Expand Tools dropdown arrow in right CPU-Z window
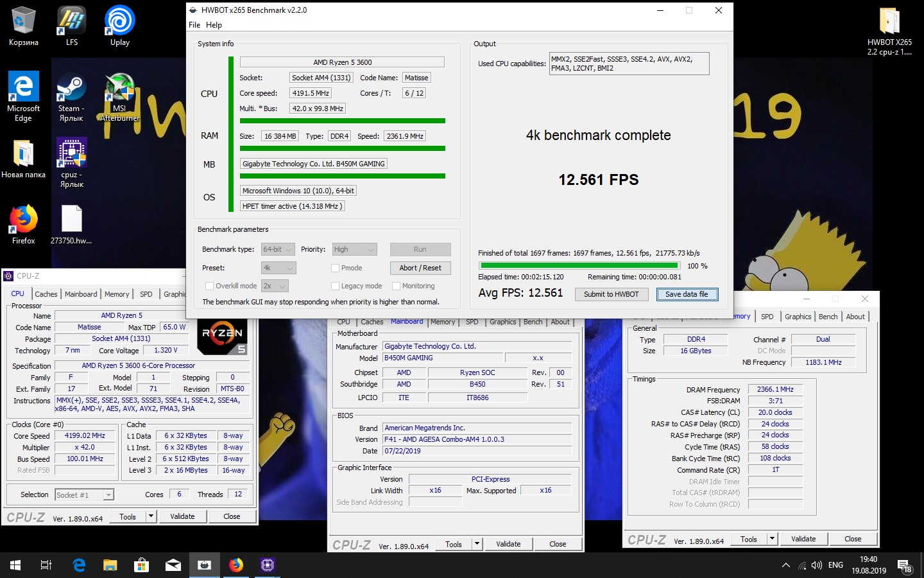 point(772,539)
